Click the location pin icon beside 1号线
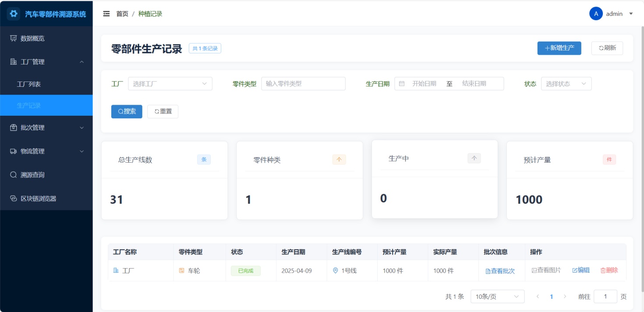The height and width of the screenshot is (312, 644). (x=336, y=271)
